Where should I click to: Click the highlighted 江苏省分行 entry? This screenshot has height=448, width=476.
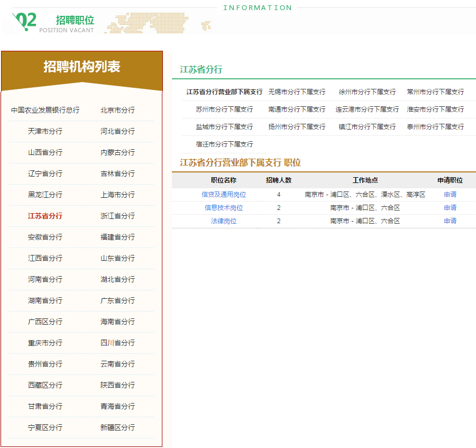45,216
